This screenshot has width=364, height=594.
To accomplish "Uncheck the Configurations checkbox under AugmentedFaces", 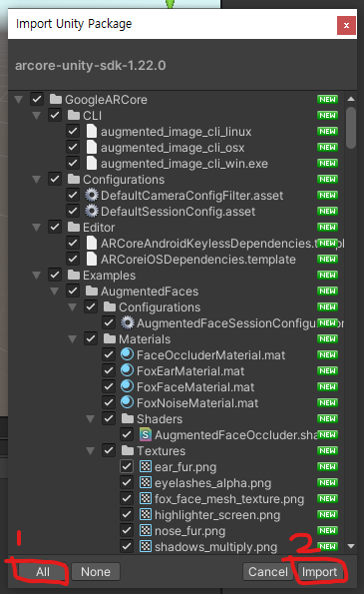I will tap(91, 306).
